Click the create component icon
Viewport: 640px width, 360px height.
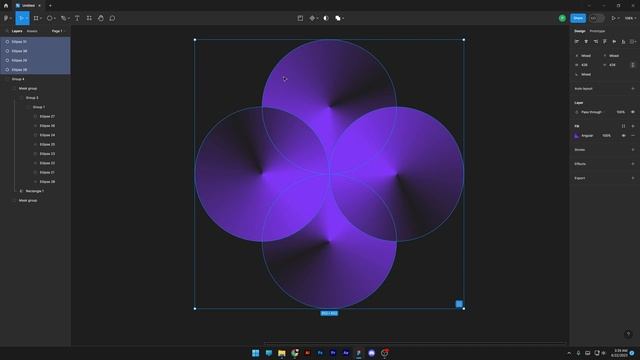coord(312,18)
